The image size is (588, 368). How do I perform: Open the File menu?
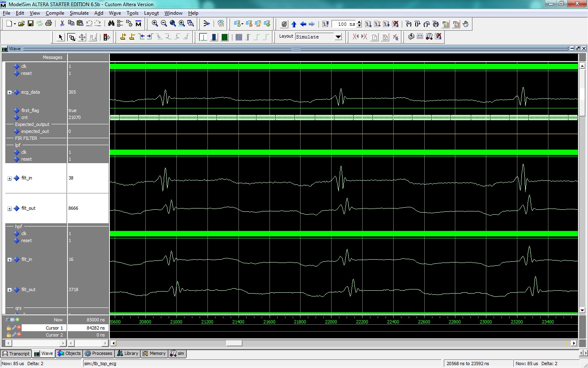tap(7, 13)
